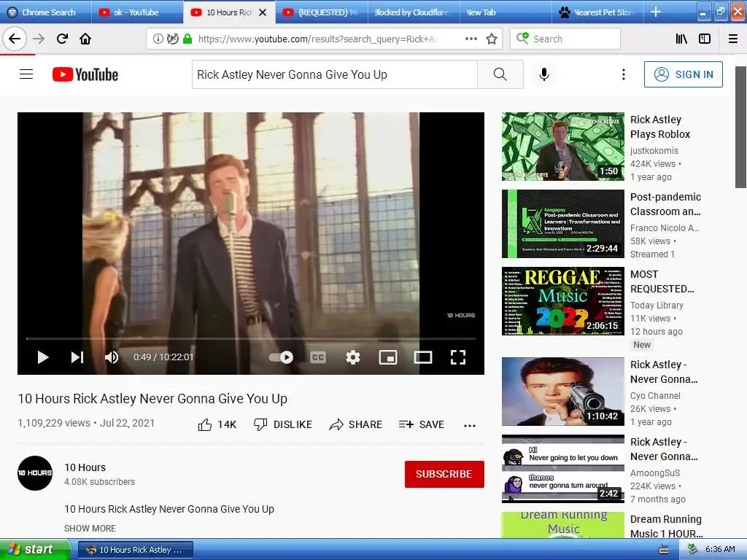Play the video
The image size is (747, 560).
pos(43,357)
